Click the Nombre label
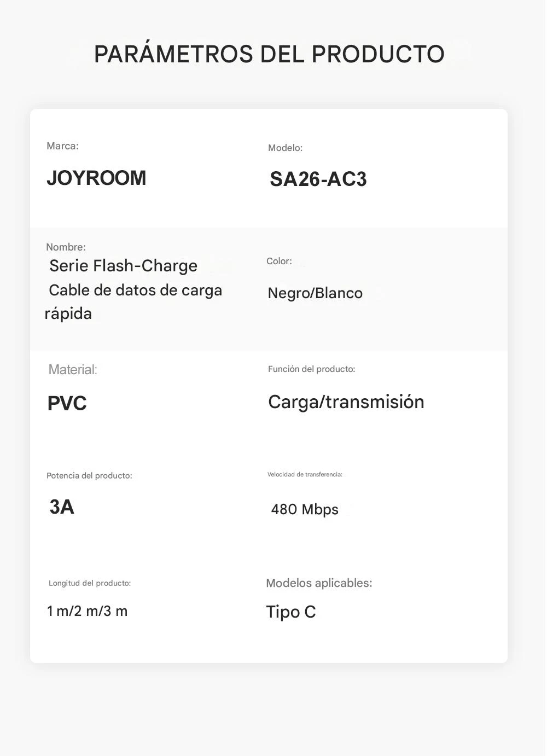This screenshot has height=756, width=547. (x=66, y=247)
